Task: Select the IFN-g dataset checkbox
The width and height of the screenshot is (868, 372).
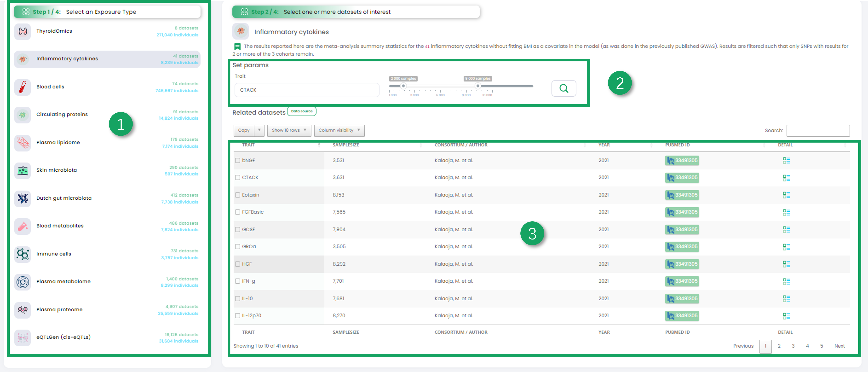Action: point(237,281)
